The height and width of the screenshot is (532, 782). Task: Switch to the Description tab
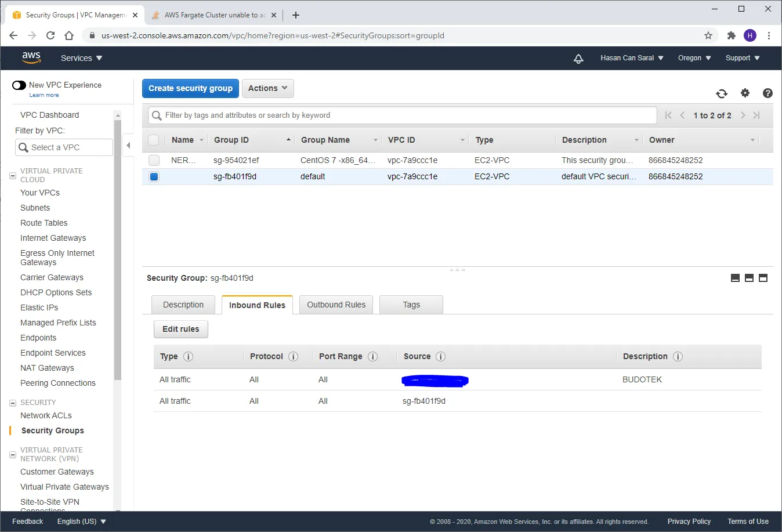(183, 305)
